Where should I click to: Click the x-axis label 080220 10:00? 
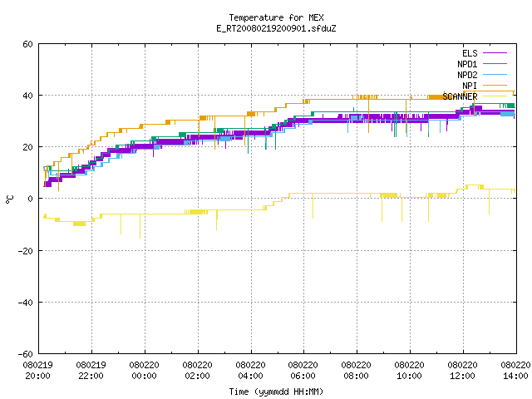pyautogui.click(x=410, y=371)
